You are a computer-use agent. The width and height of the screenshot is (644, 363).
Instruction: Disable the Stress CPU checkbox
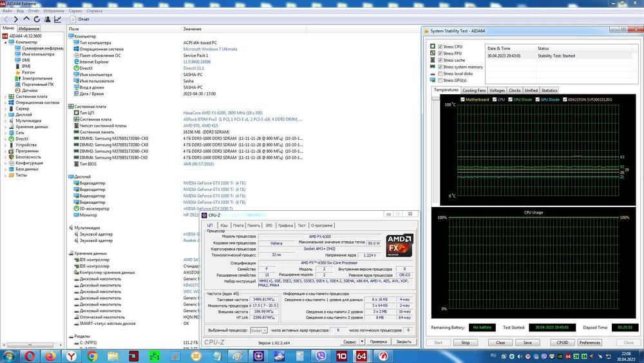coord(440,47)
